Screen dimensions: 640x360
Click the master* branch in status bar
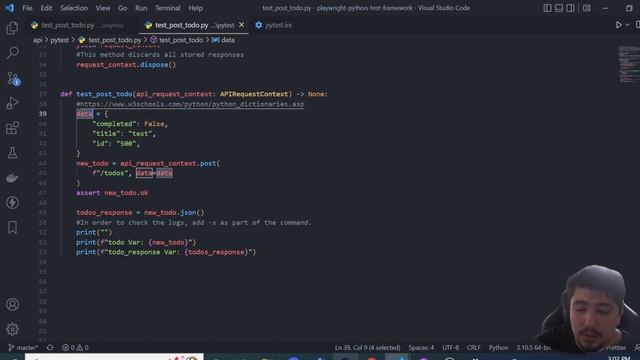tap(23, 348)
